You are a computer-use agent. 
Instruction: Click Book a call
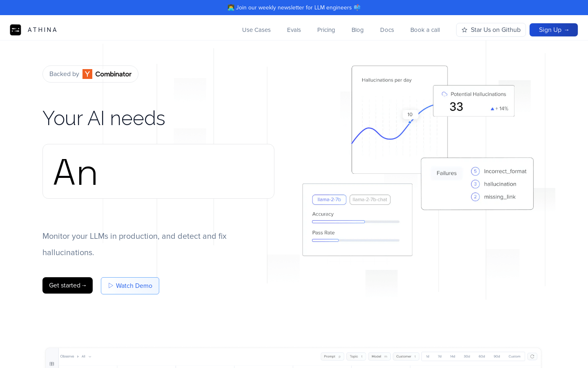(425, 30)
